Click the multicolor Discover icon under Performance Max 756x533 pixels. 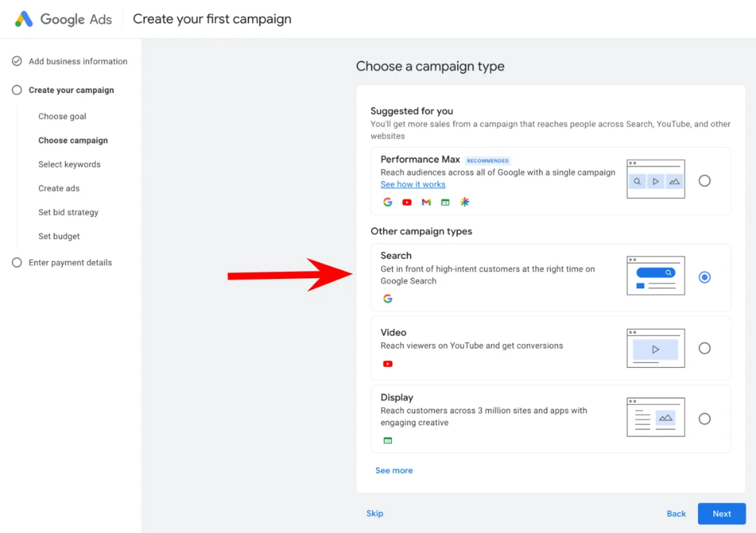(x=464, y=202)
